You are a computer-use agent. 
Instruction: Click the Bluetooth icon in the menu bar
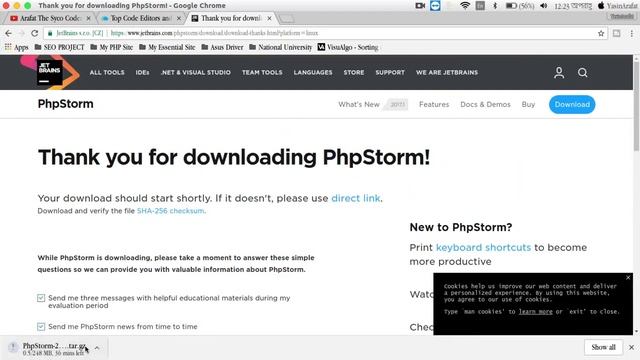point(495,6)
